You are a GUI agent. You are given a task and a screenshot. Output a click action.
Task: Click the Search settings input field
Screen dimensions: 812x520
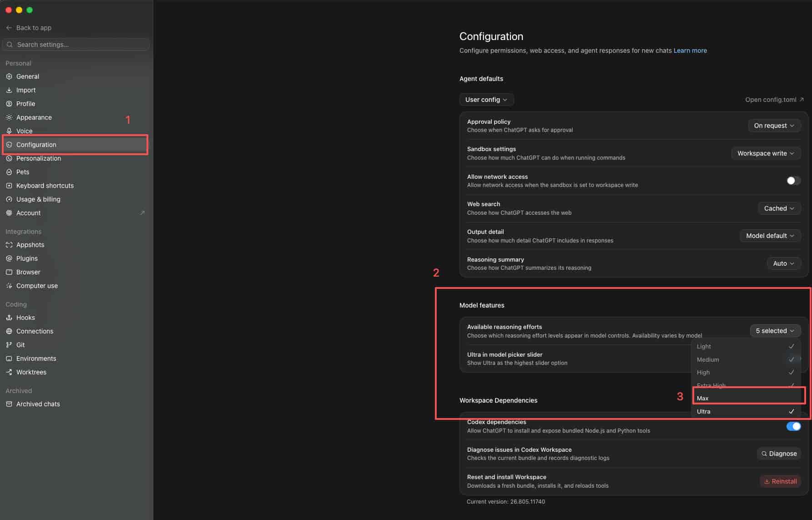(x=76, y=45)
